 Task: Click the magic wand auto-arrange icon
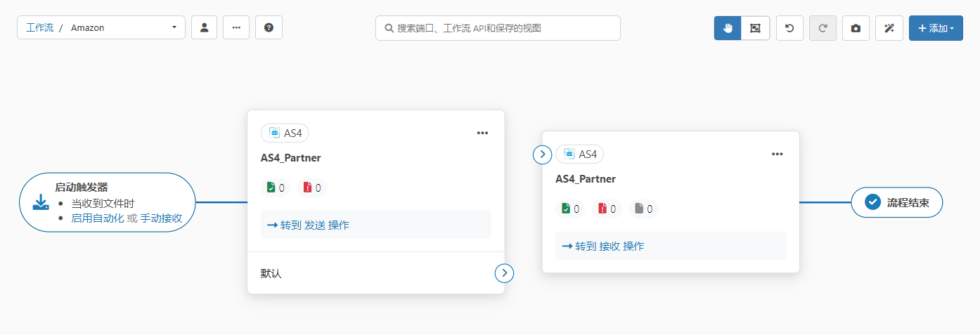(x=889, y=28)
